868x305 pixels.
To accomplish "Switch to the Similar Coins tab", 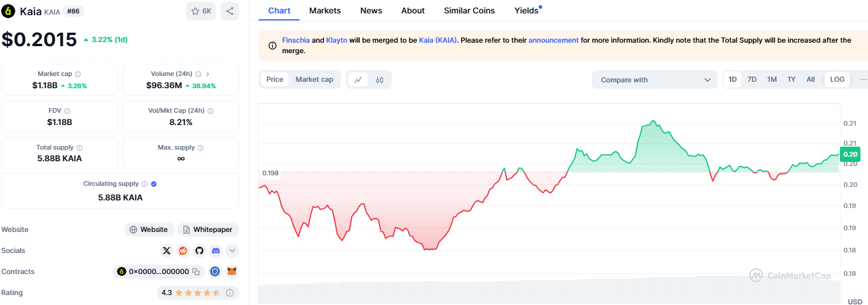I will click(x=469, y=11).
